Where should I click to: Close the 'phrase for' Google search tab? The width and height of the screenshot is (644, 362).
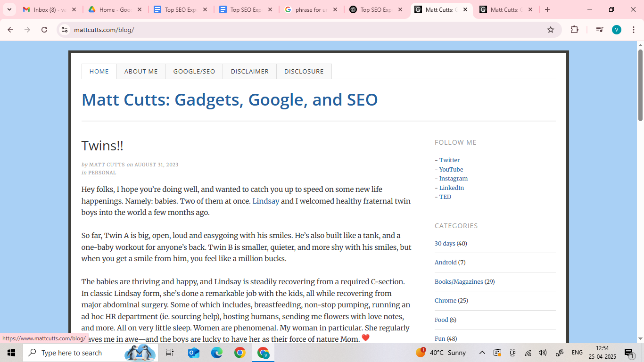(335, 9)
